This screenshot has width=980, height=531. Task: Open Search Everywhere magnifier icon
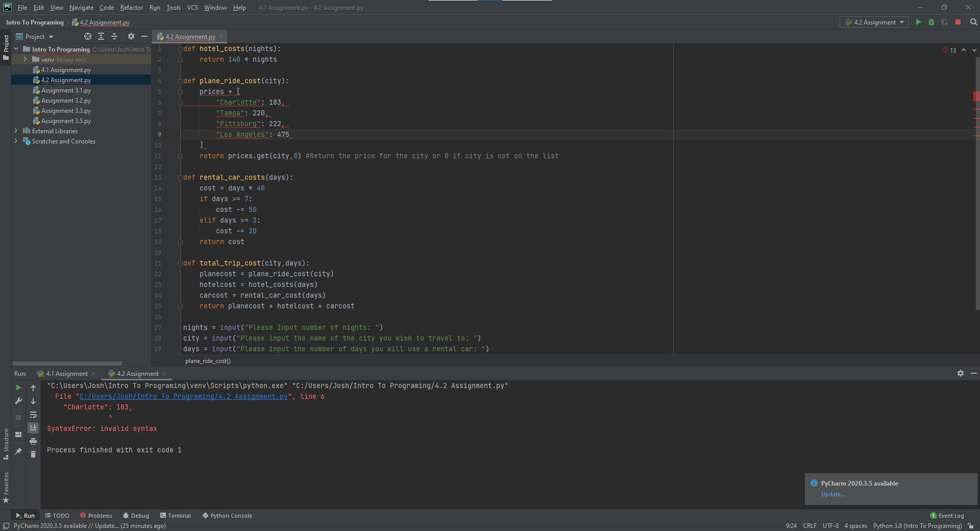(x=973, y=22)
